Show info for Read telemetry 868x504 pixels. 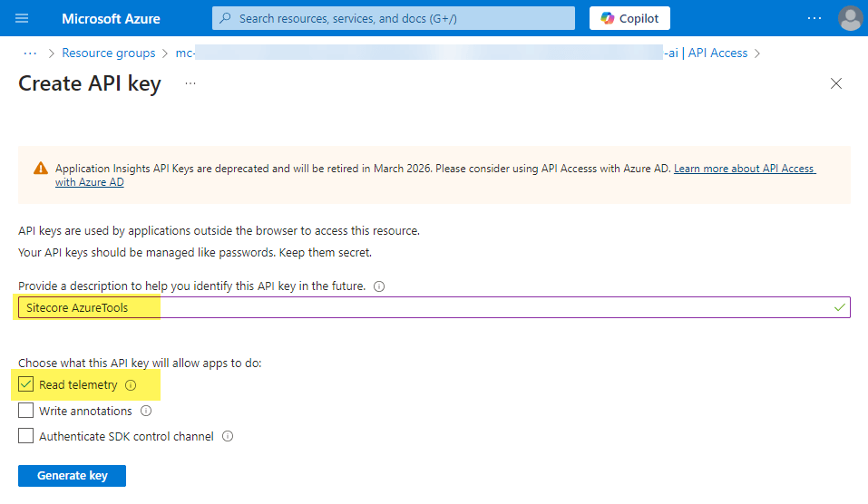click(131, 385)
